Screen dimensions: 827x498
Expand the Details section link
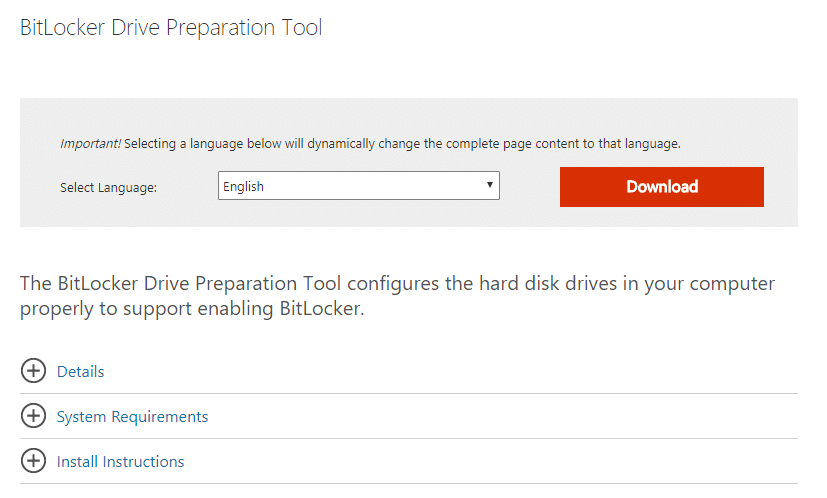pos(81,372)
